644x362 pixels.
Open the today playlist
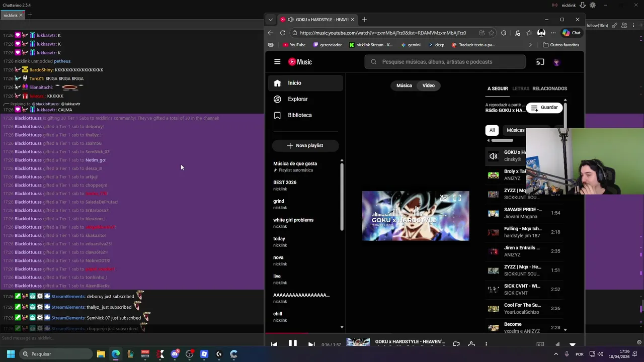[305, 242]
